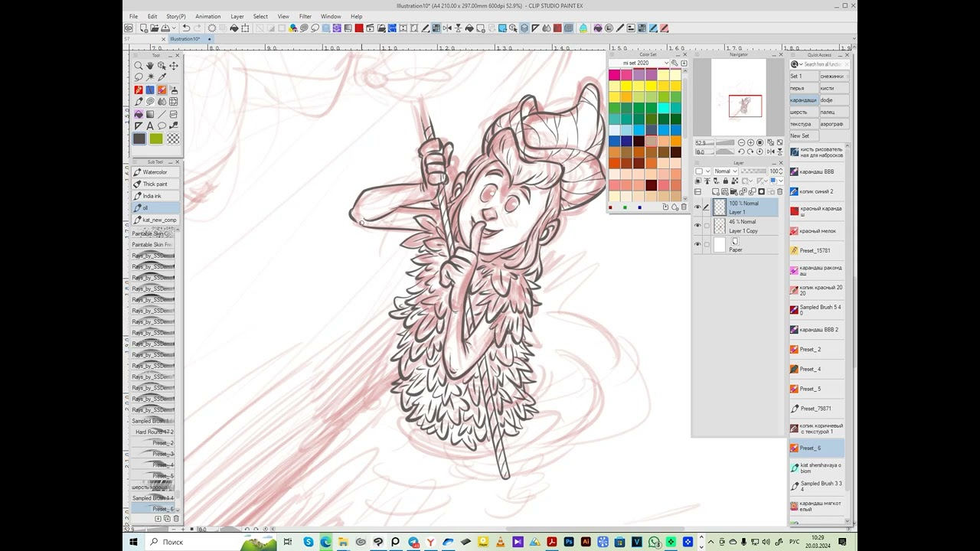Hide Layer 1 with its eye icon
Viewport: 980px width, 551px height.
(x=697, y=207)
